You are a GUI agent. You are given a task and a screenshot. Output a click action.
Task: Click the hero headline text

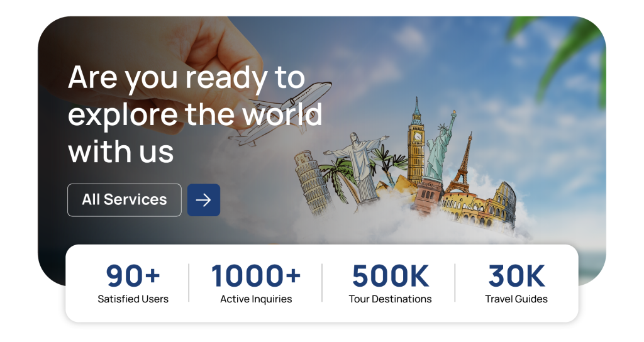click(195, 114)
